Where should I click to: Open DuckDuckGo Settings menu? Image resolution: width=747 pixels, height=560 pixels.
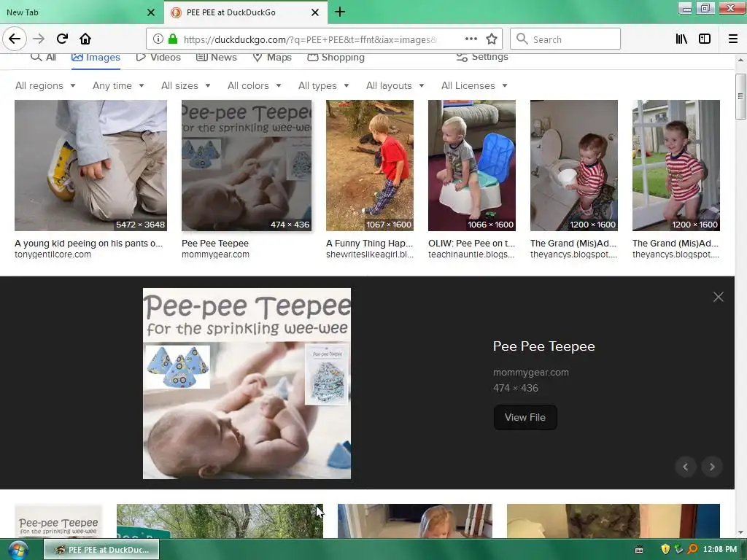(x=482, y=57)
